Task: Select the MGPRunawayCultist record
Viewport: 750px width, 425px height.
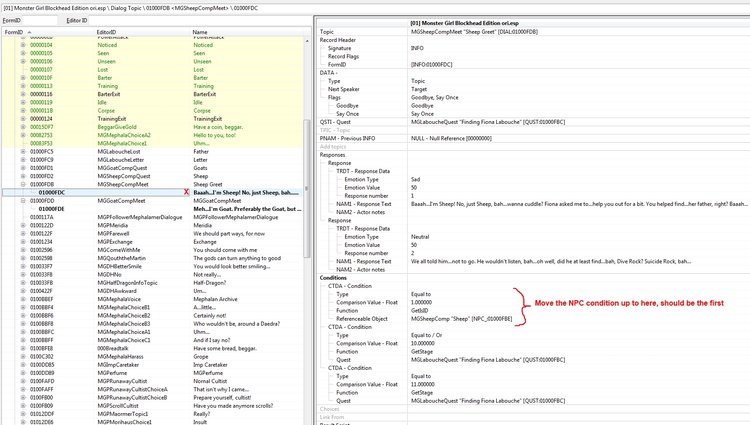Action: (124, 381)
